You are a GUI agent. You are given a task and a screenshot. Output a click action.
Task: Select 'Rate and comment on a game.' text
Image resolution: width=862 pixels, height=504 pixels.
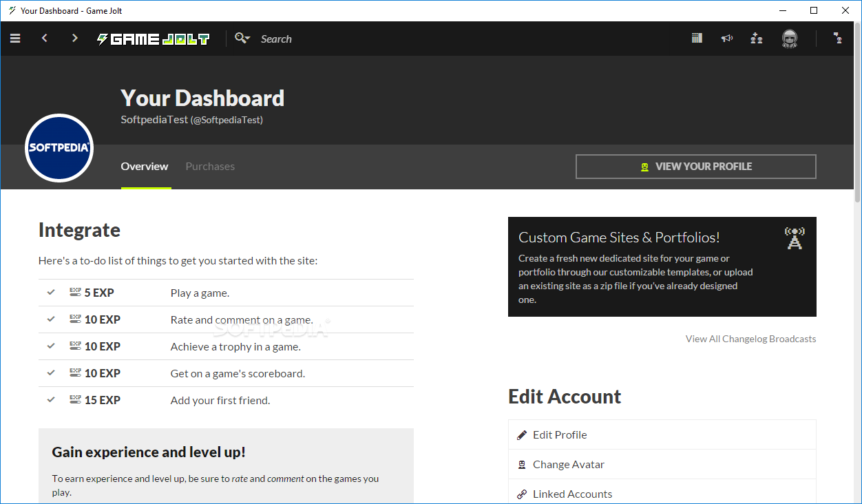click(242, 319)
